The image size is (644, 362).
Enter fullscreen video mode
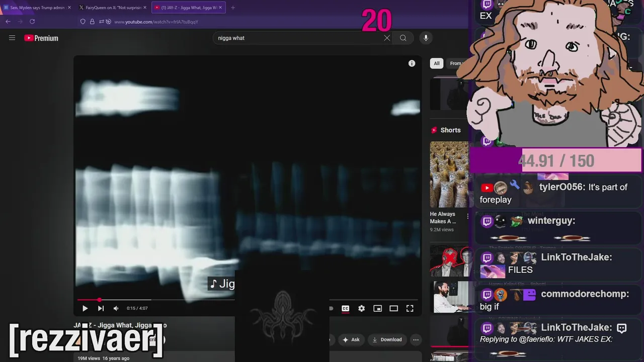click(410, 308)
